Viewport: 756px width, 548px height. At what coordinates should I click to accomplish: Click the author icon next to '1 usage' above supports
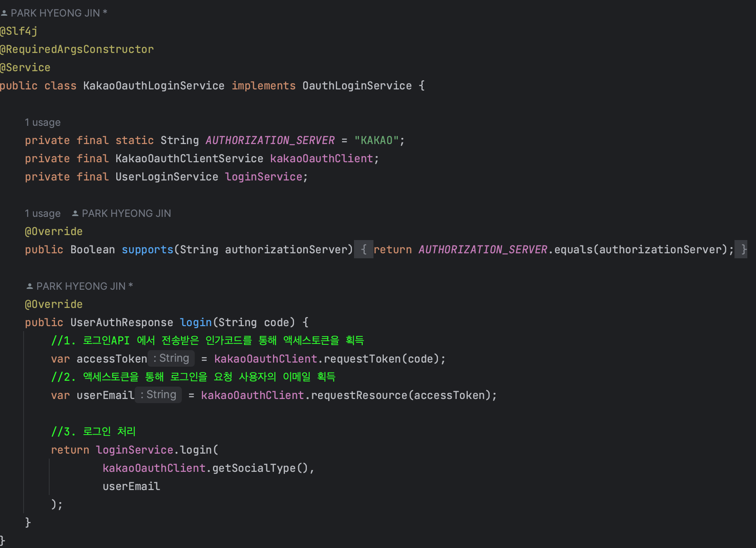pos(75,214)
